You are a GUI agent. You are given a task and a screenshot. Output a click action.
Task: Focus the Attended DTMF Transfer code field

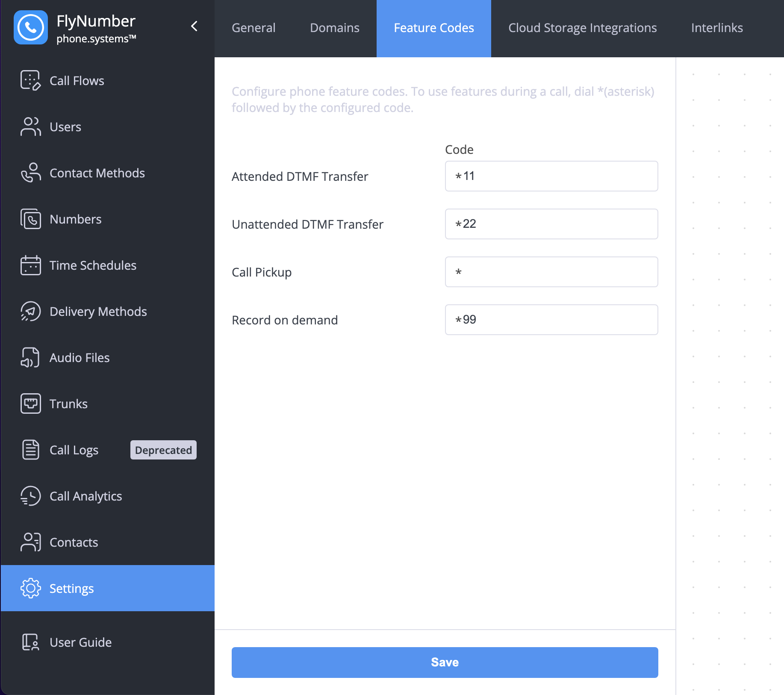tap(551, 176)
